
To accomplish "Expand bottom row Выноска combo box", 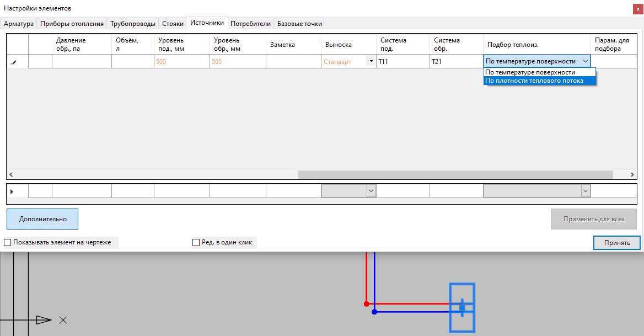I will [x=371, y=191].
